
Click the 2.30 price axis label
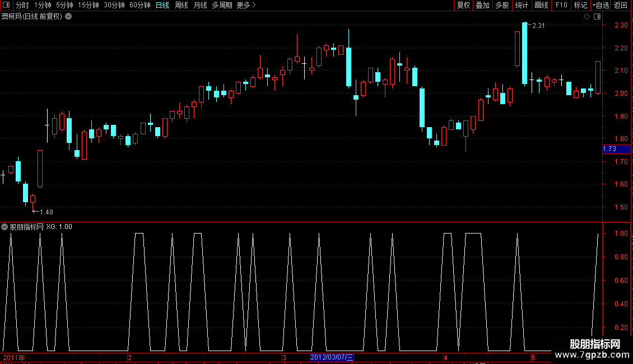coord(621,25)
